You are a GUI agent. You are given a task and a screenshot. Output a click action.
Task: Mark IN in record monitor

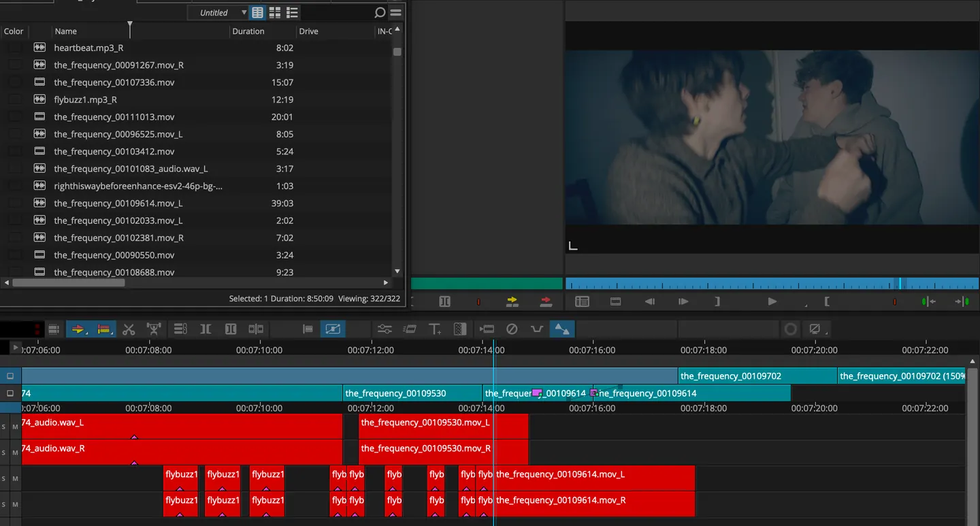tap(827, 301)
